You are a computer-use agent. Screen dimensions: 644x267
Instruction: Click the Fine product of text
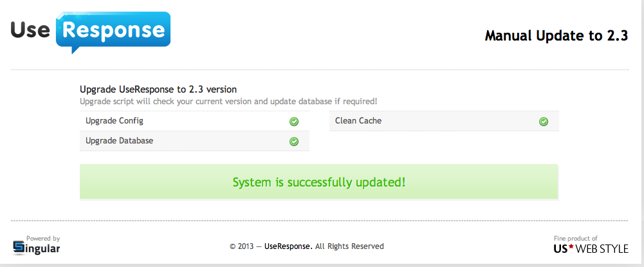pyautogui.click(x=576, y=238)
